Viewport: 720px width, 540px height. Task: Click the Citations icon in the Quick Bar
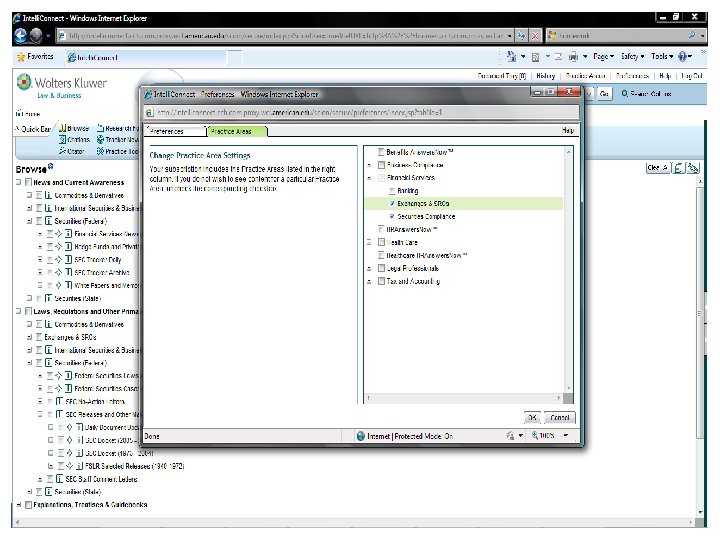(63, 139)
